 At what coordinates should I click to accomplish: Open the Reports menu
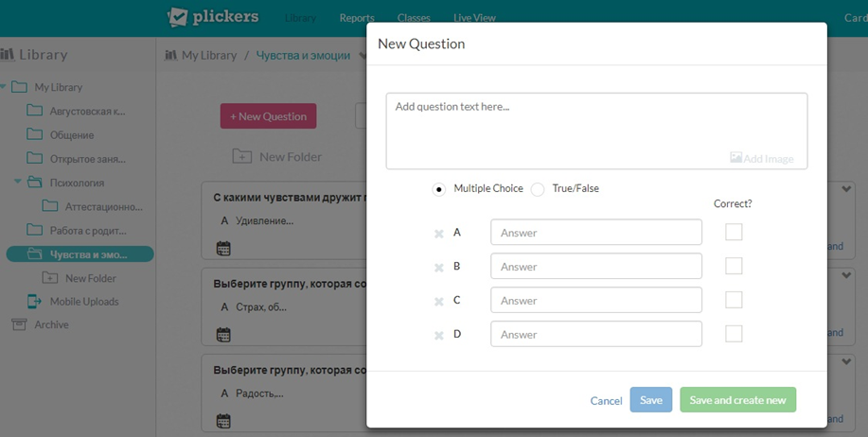coord(357,18)
